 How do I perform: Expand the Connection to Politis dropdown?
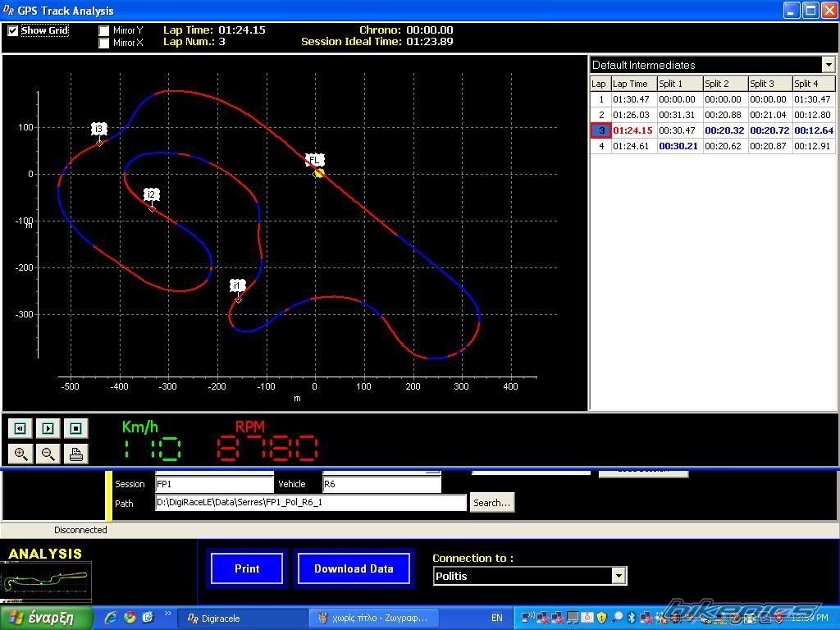point(619,576)
